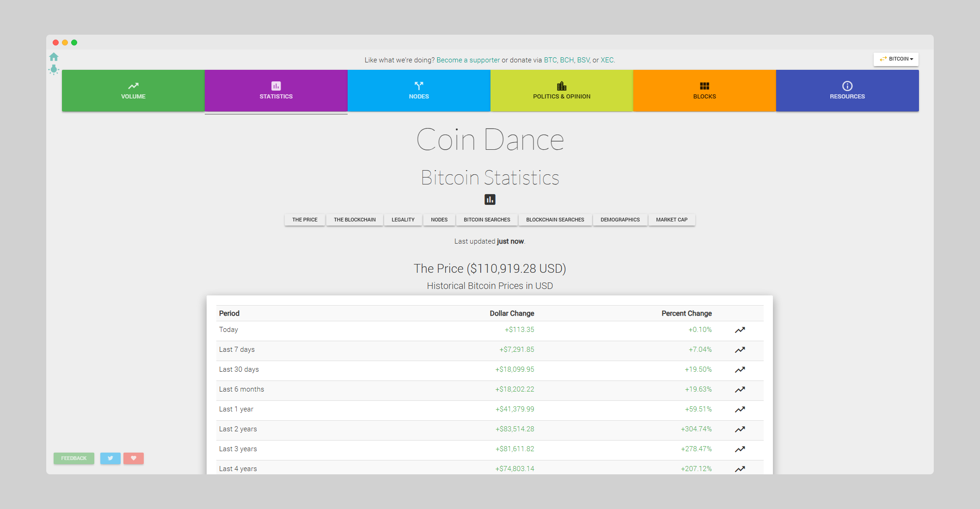Open the chart icon for Last 2 years
Screen dimensions: 980x509
(x=740, y=429)
